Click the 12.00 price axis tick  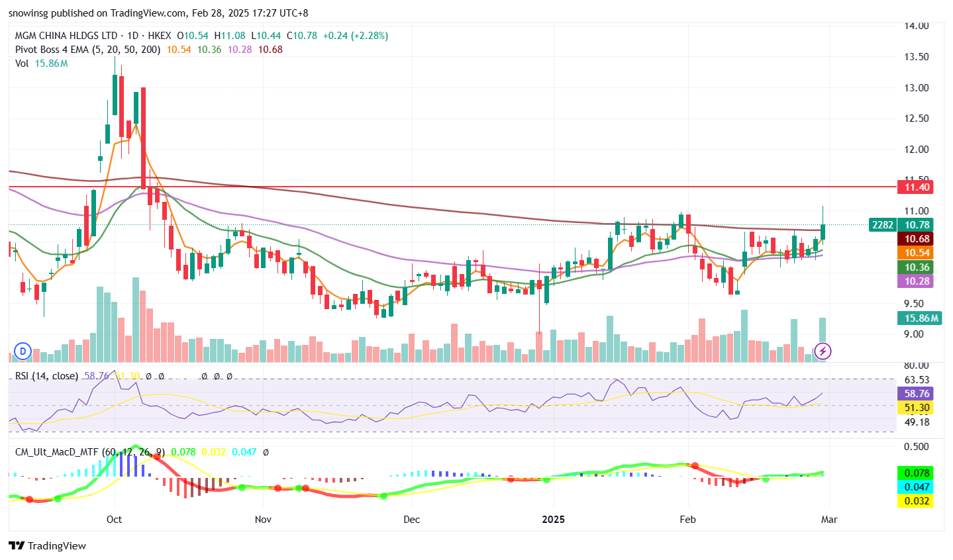point(917,150)
